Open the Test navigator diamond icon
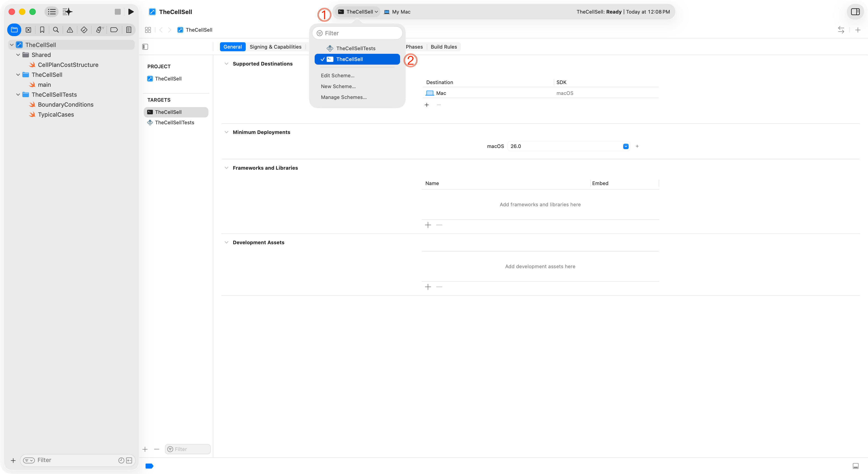868x474 pixels. pyautogui.click(x=84, y=30)
